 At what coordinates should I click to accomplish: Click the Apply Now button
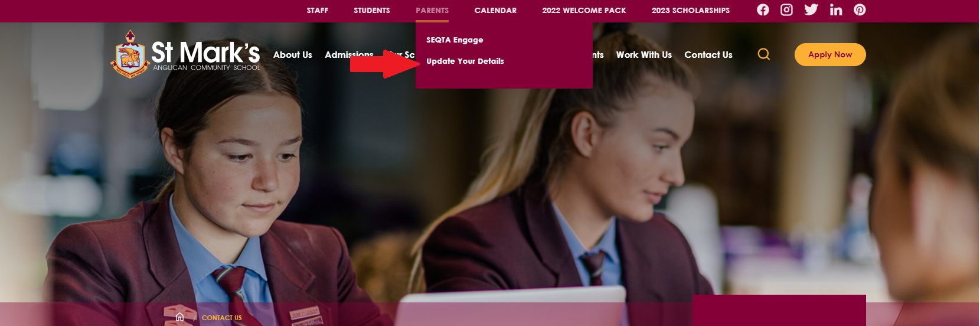point(830,54)
